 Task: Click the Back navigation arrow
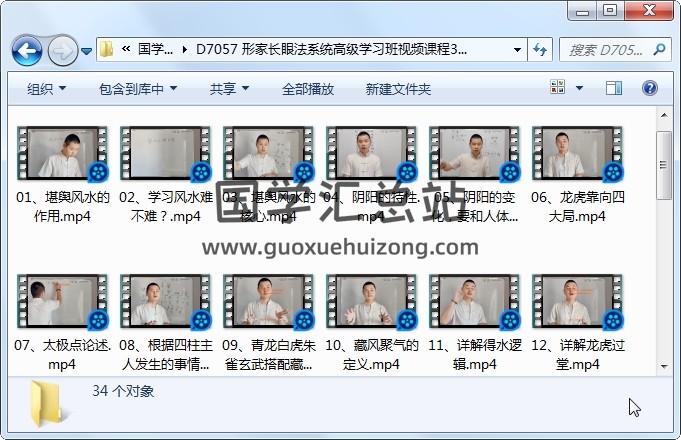(x=26, y=49)
